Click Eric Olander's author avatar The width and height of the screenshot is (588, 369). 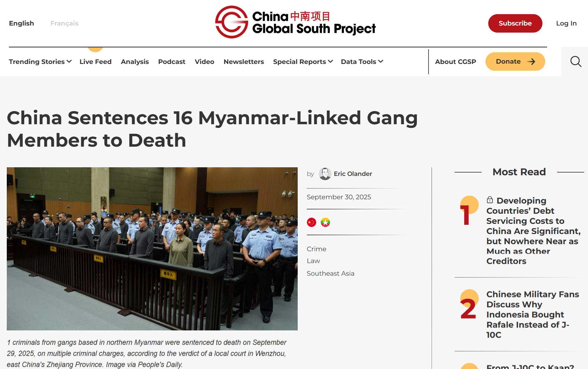click(x=325, y=174)
